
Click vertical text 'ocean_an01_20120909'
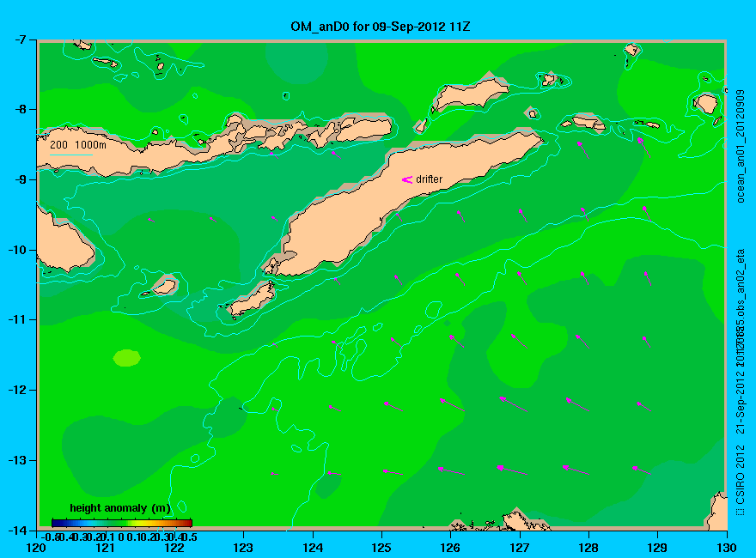tap(741, 146)
